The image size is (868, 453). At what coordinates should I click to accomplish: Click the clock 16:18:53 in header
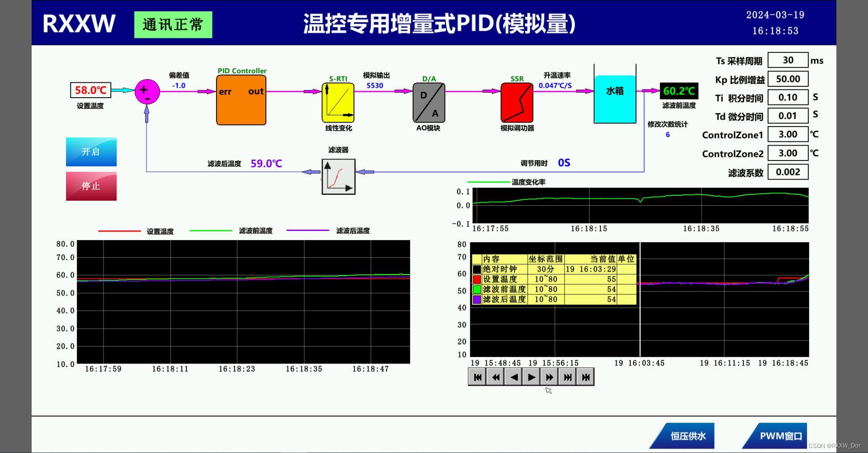(x=775, y=31)
